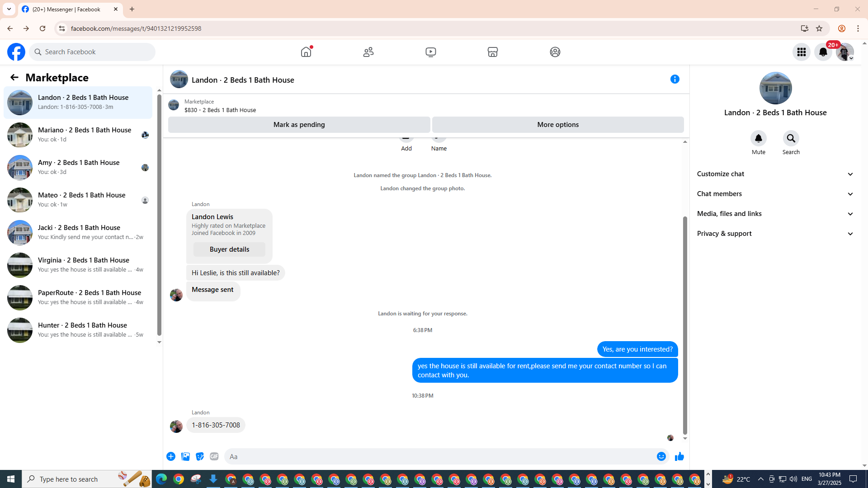This screenshot has width=868, height=488.
Task: Bookmark this page with star icon
Action: 819,28
